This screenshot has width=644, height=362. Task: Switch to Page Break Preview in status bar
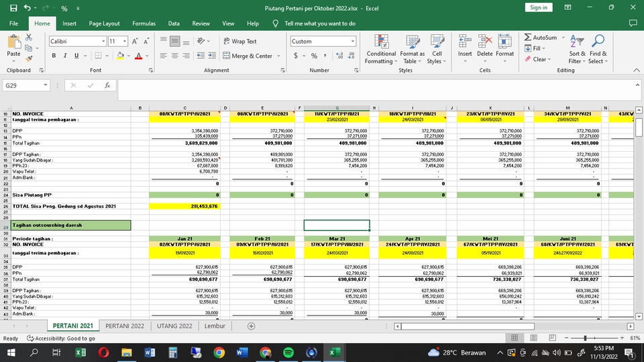[x=552, y=338]
